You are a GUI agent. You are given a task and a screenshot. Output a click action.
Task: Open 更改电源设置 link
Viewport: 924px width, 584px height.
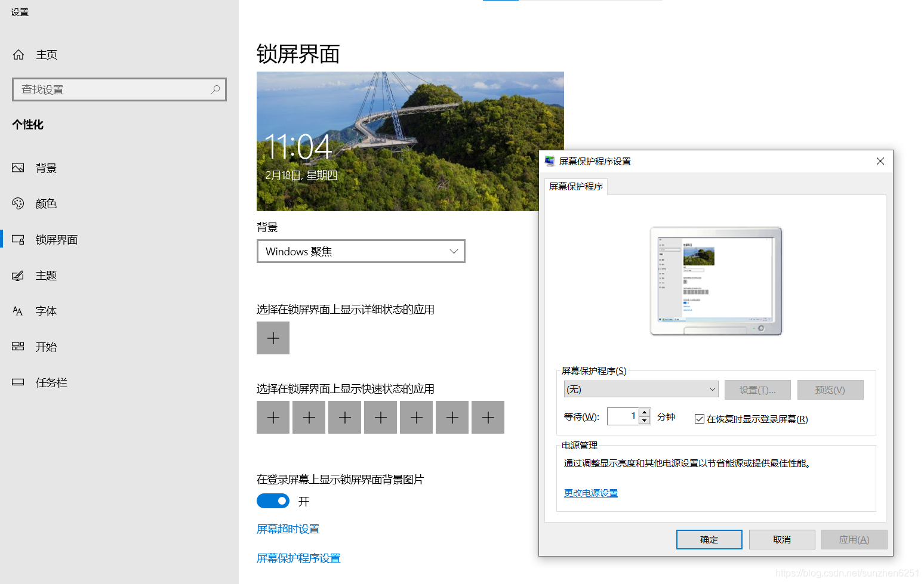click(591, 493)
